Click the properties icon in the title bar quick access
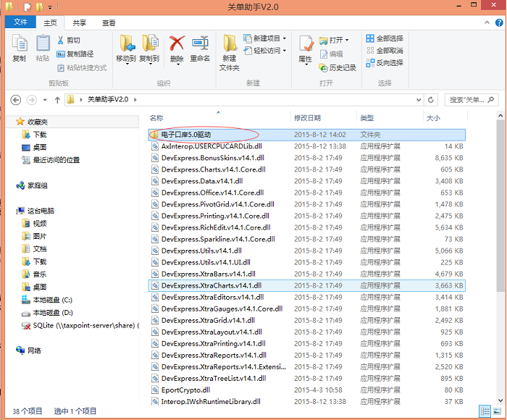This screenshot has height=420, width=507. coord(28,7)
